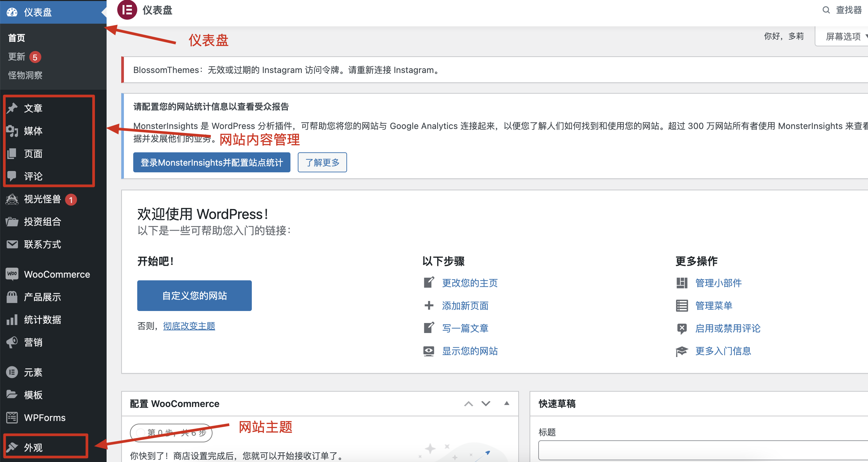Open the 怪物洞察 submenu item
The height and width of the screenshot is (462, 868).
point(25,75)
